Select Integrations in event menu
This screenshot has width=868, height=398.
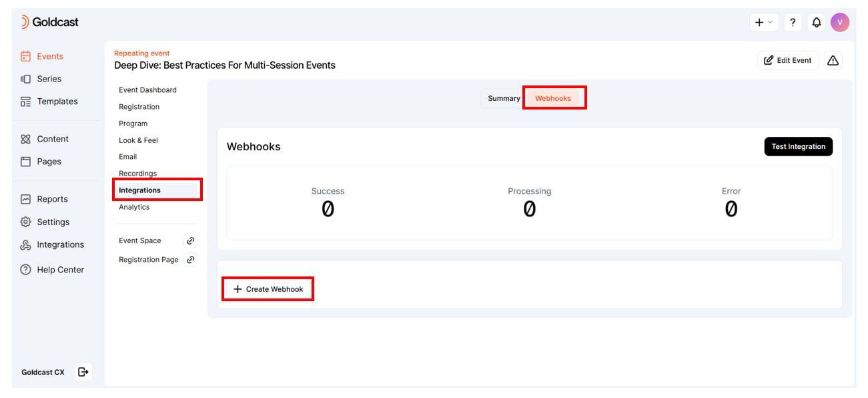[x=157, y=190]
